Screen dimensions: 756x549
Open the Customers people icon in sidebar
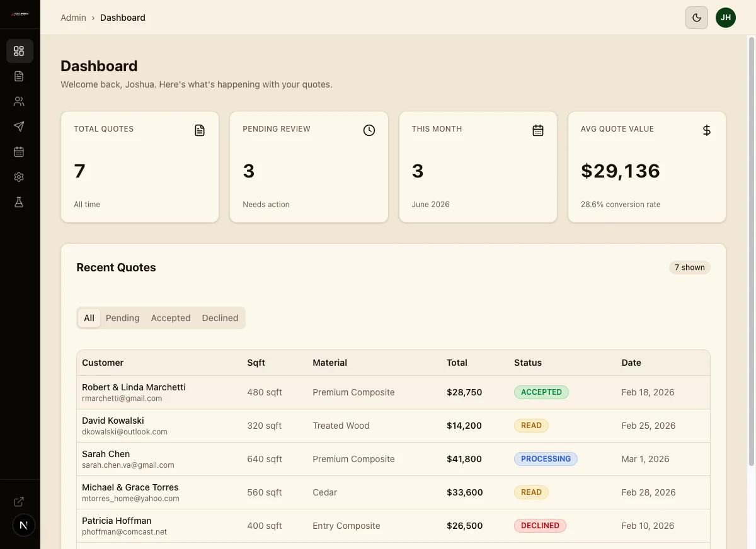19,101
